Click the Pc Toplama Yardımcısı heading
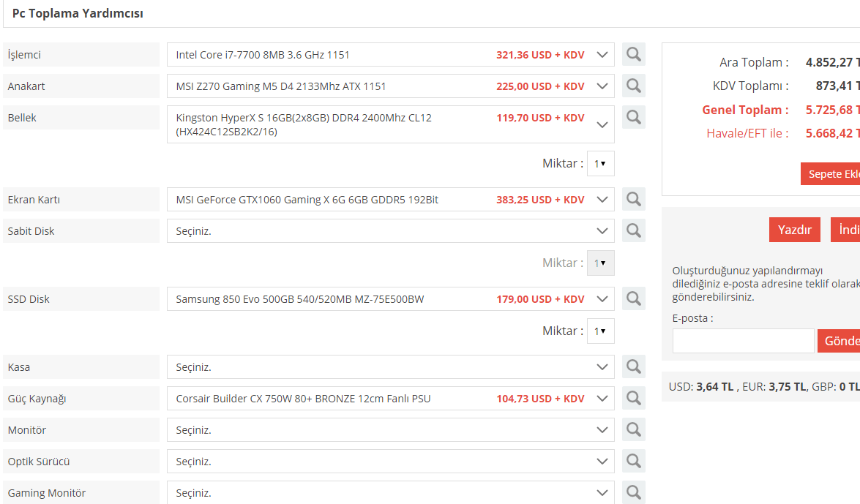 point(78,13)
